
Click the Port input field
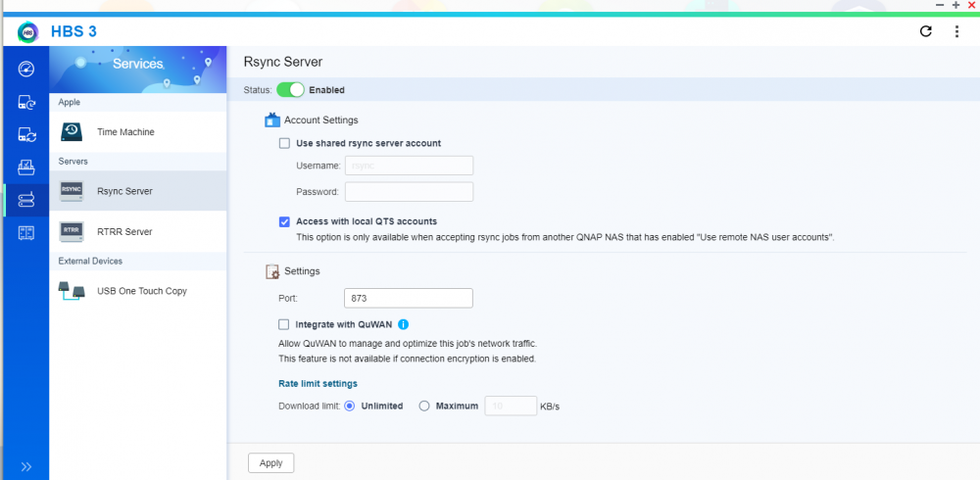[x=408, y=298]
